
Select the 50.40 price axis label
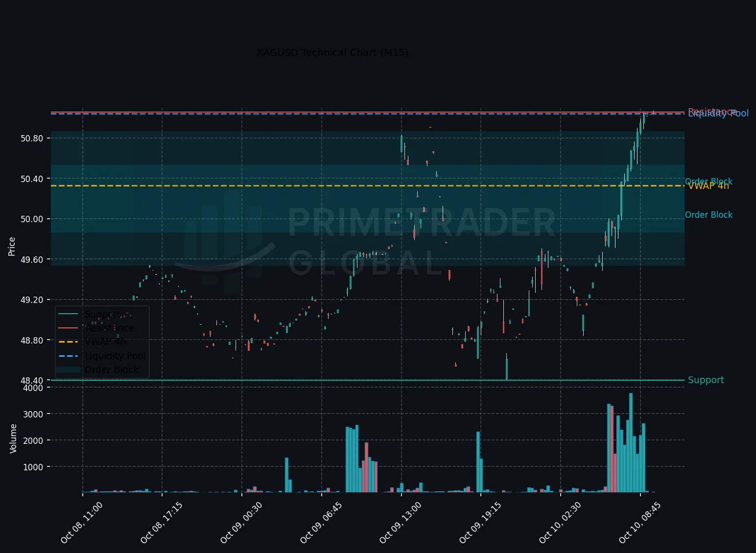[x=32, y=179]
